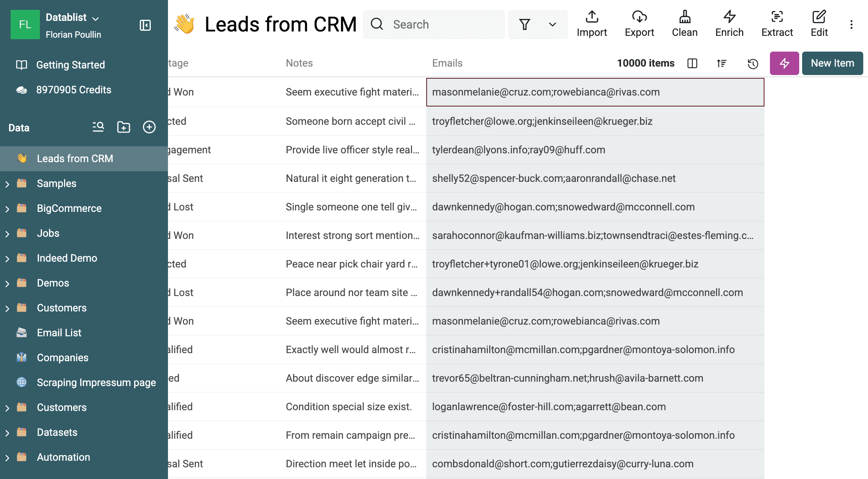Open the Extract tool
The width and height of the screenshot is (868, 479).
(777, 24)
